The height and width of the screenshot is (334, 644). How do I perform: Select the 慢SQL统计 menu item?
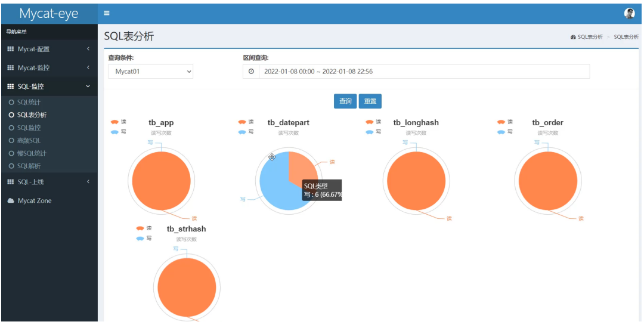[32, 153]
